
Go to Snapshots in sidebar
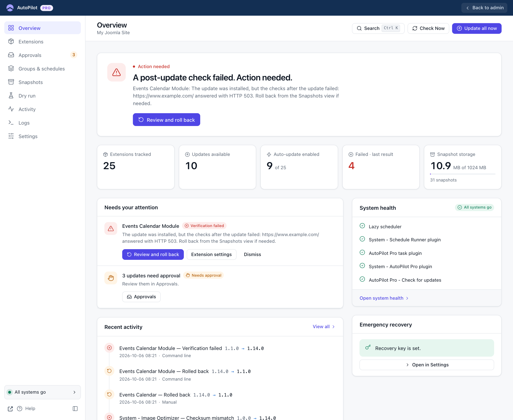click(43, 82)
